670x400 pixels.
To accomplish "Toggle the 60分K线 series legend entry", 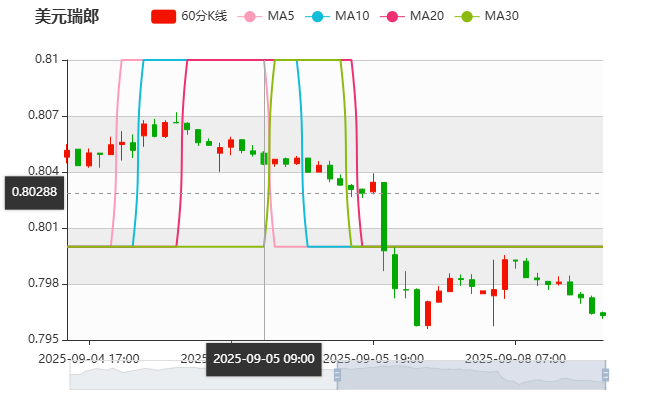I will [189, 16].
